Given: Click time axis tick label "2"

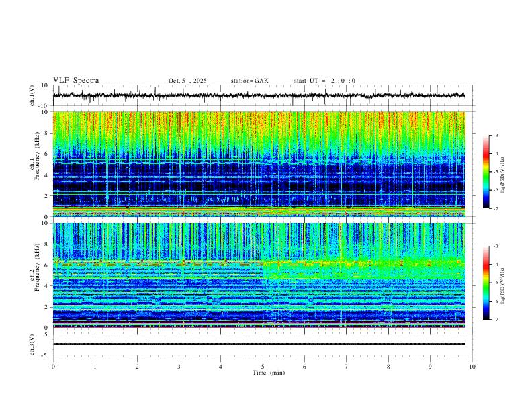Looking at the screenshot, I should (x=137, y=367).
